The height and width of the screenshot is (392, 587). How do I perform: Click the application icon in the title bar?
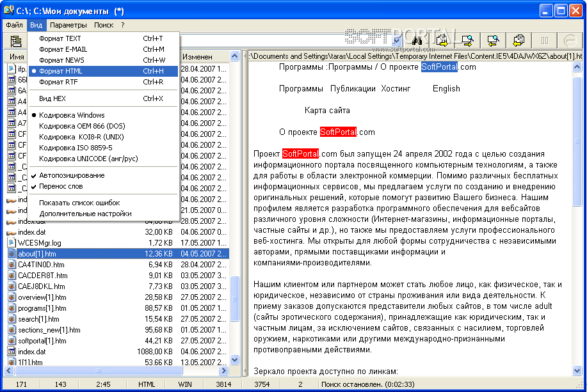(x=8, y=10)
